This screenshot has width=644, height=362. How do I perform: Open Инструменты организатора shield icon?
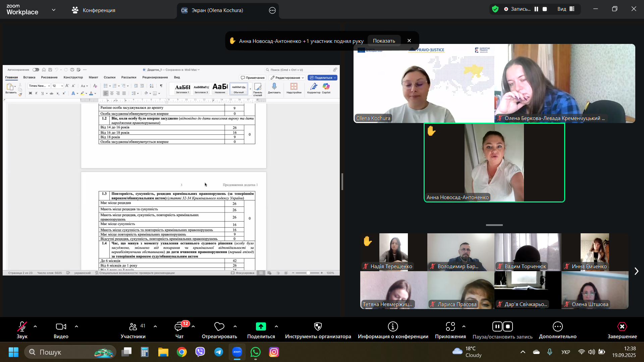[318, 326]
